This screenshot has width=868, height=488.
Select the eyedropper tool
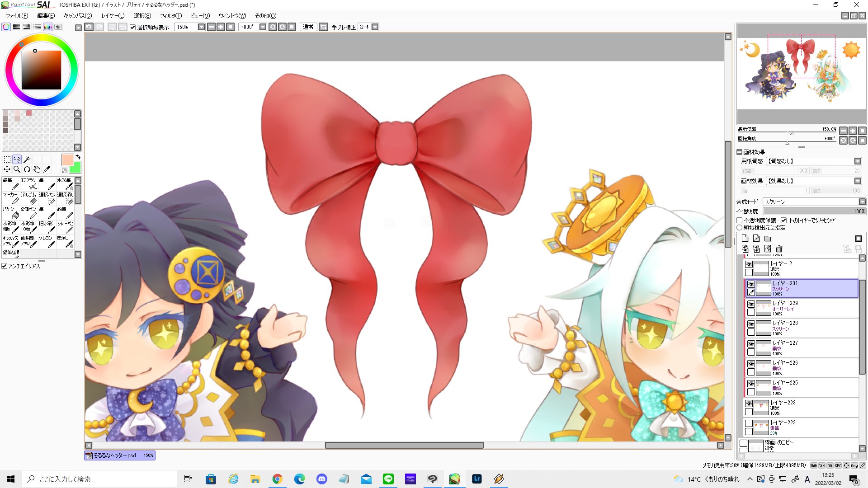(x=47, y=169)
